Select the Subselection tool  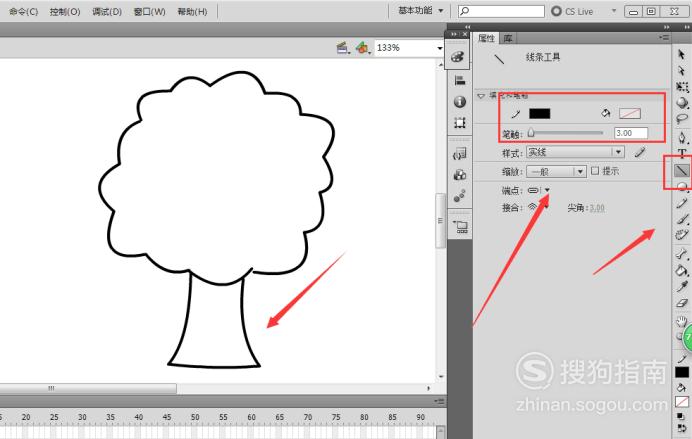pyautogui.click(x=681, y=71)
